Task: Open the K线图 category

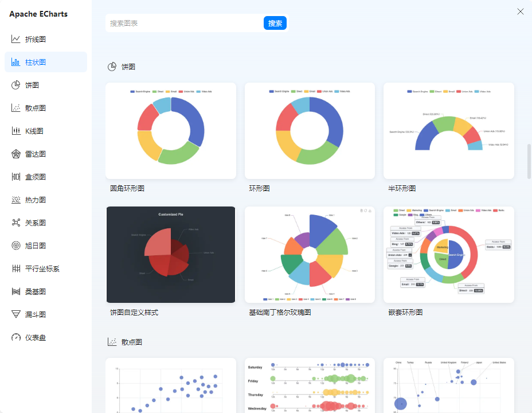Action: click(46, 131)
